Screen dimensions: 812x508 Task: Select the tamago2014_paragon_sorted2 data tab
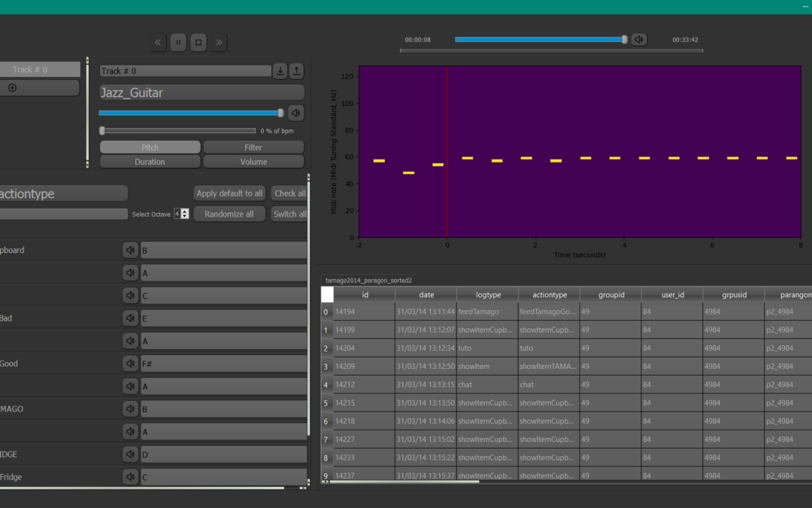point(368,281)
